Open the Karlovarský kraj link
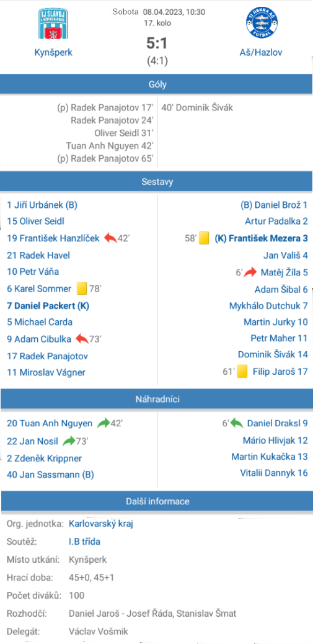Screen dimensions: 313x644 [101, 524]
